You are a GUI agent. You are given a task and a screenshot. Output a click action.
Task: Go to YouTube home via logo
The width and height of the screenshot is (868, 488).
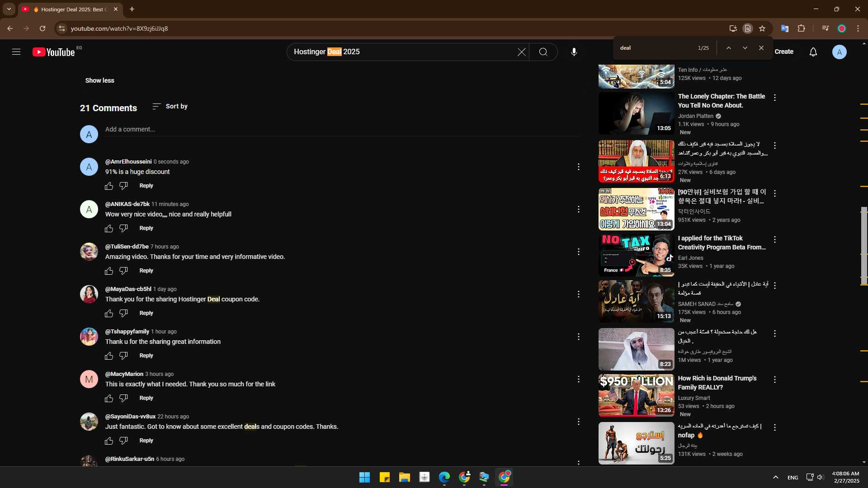pyautogui.click(x=54, y=52)
